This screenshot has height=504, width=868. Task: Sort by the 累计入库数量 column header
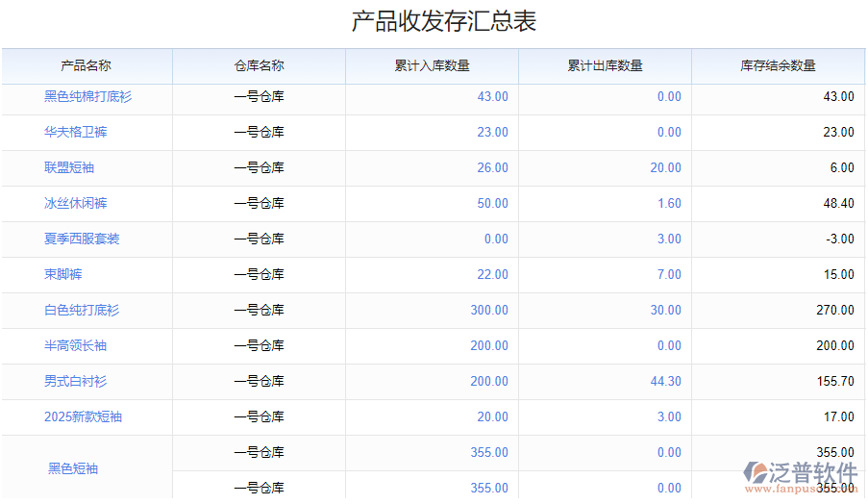[432, 65]
